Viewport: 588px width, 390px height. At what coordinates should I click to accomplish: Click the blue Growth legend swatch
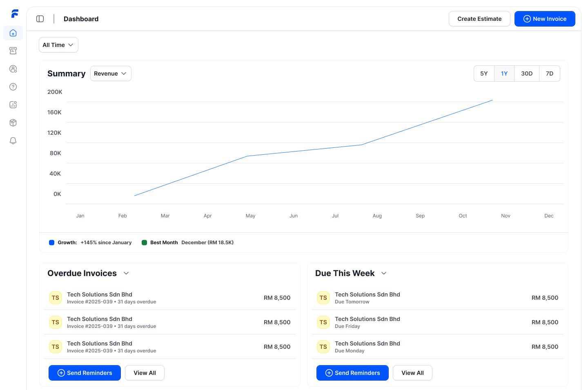[51, 243]
